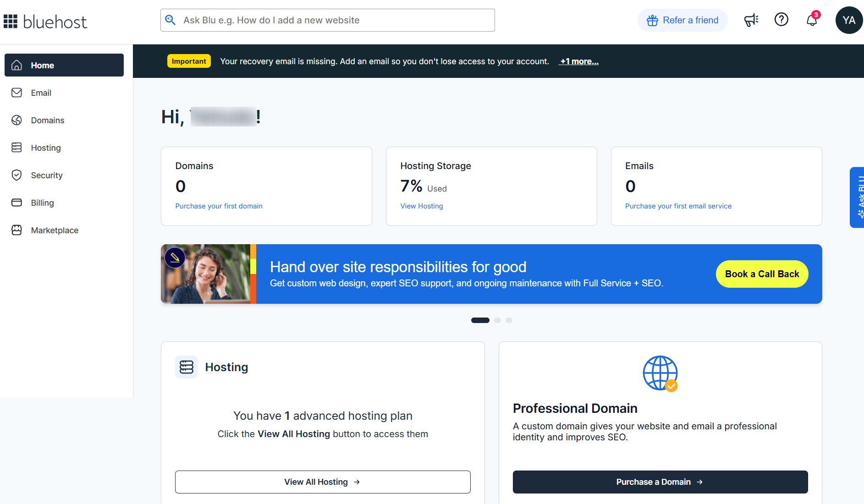Expand the +1 more... notice link
Image resolution: width=864 pixels, height=504 pixels.
point(578,61)
